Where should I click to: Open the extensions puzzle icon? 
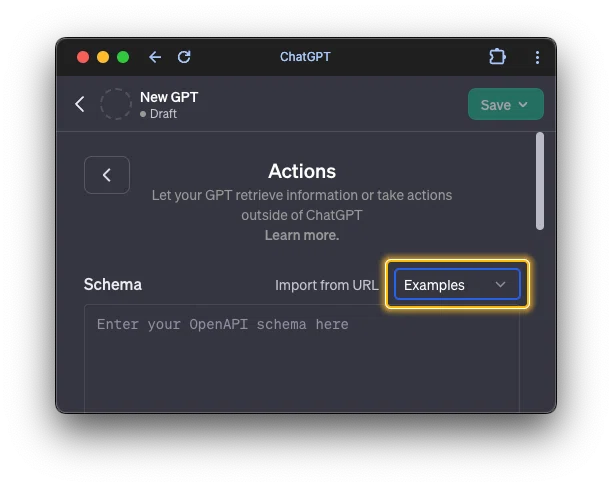pos(497,57)
